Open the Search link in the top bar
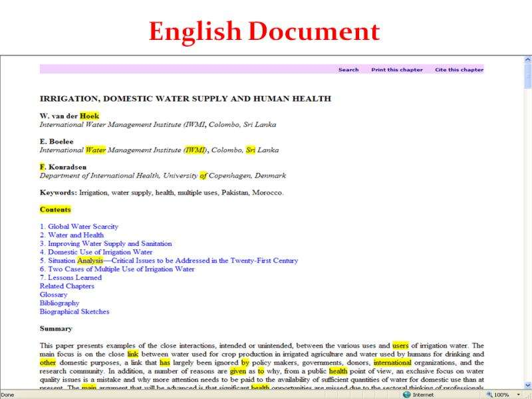Viewport: 532px width, 399px height. pyautogui.click(x=348, y=70)
